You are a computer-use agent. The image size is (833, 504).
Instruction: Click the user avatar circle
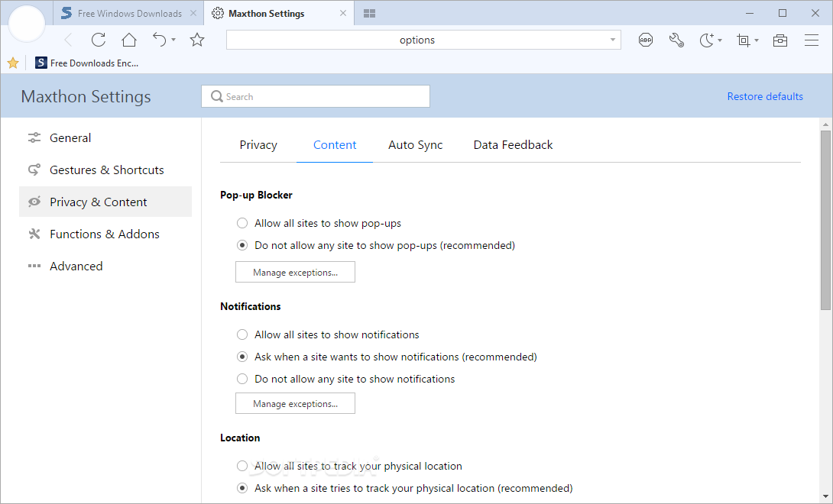pos(27,24)
